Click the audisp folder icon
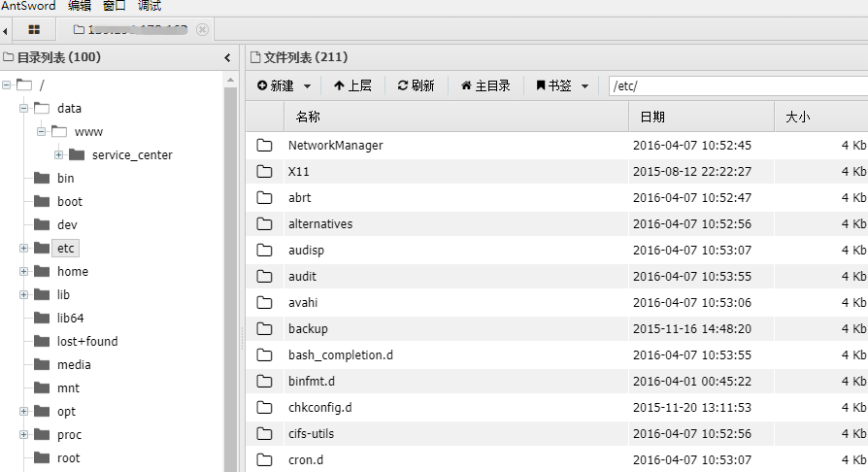 pyautogui.click(x=265, y=250)
